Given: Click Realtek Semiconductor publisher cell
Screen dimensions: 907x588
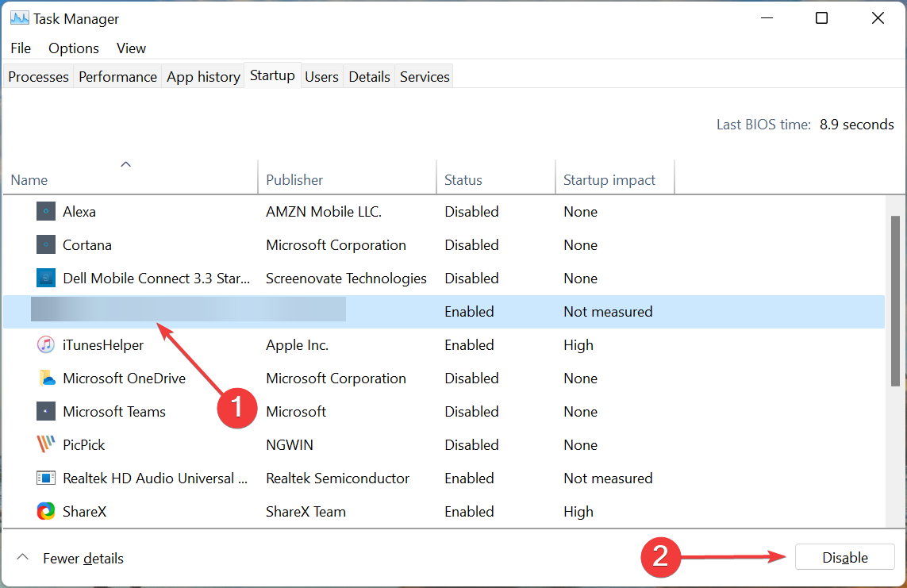Looking at the screenshot, I should (337, 478).
